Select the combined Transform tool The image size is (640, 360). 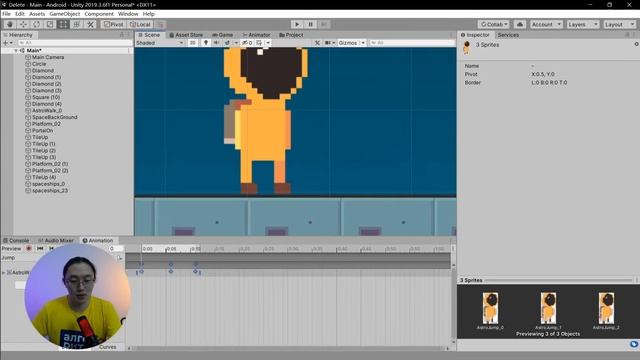(x=77, y=24)
